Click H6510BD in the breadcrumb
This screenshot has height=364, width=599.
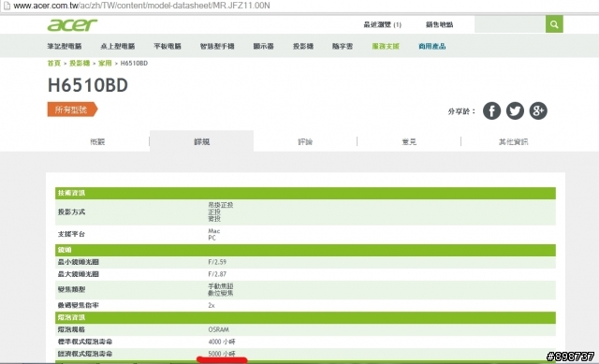tap(134, 63)
